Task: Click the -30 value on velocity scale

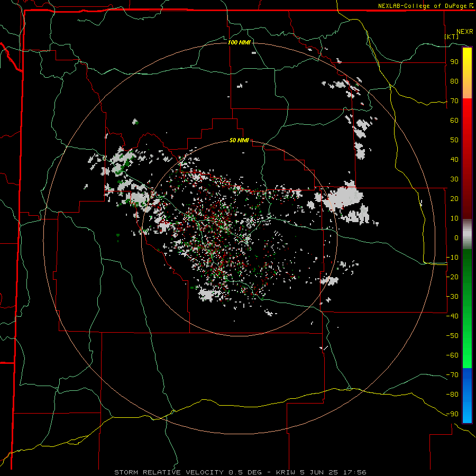Action: tap(452, 297)
